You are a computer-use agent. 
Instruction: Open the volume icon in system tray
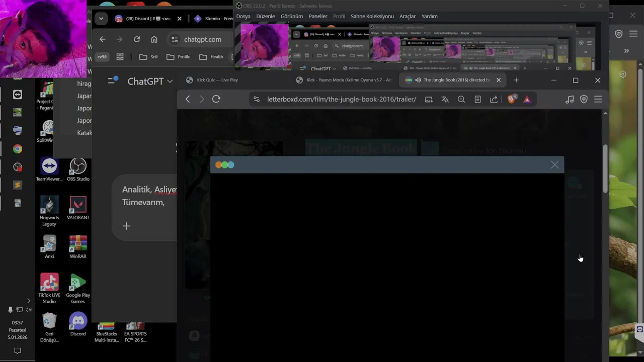(x=28, y=310)
